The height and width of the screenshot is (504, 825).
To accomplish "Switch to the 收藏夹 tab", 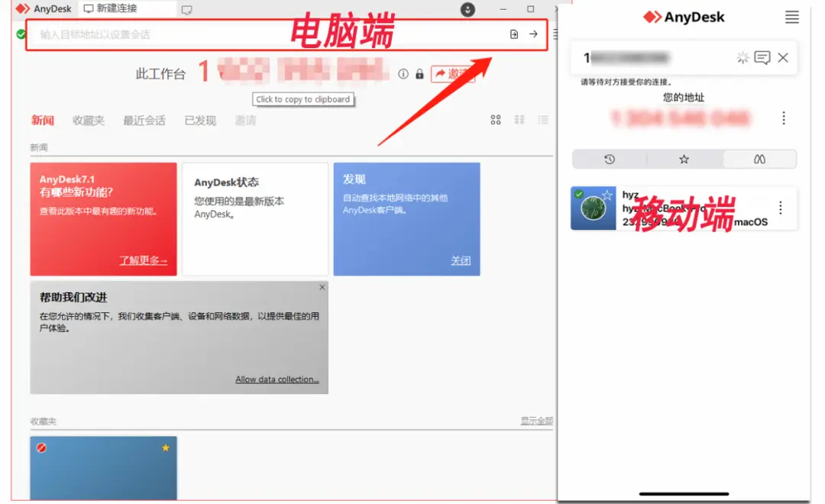I will pos(89,120).
